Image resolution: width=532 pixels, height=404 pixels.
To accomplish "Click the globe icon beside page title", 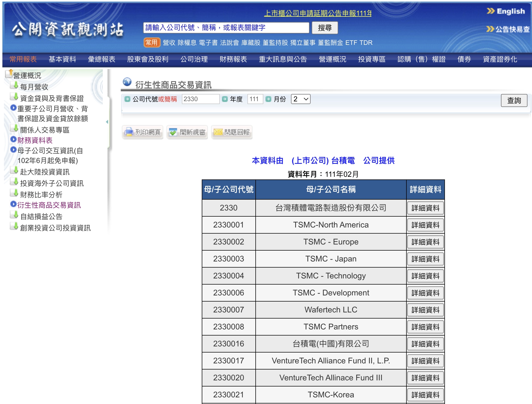I will 127,82.
